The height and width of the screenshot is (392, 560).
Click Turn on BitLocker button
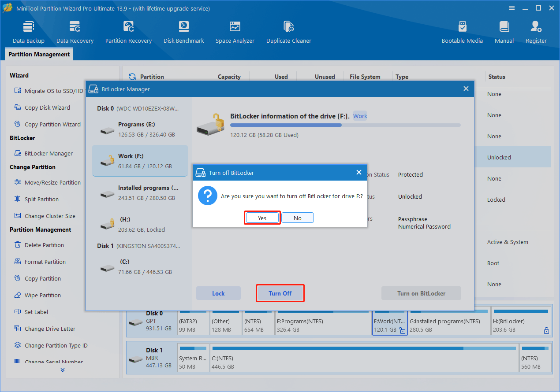pyautogui.click(x=421, y=293)
